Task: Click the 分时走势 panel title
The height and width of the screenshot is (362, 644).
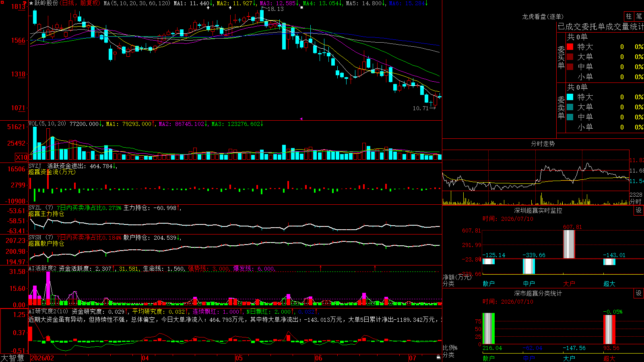Action: tap(543, 144)
